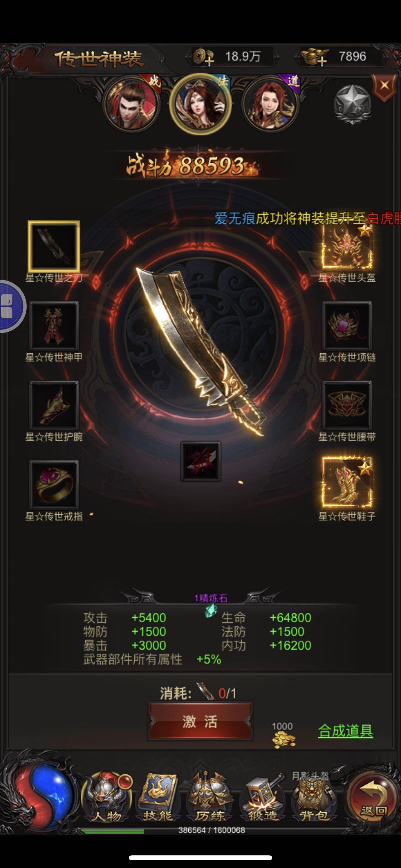Open the 合成道具 synthesize item link
This screenshot has width=401, height=868.
point(345,731)
